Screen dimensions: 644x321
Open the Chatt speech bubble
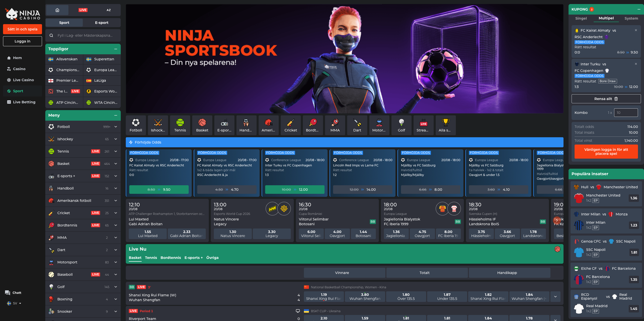8,293
